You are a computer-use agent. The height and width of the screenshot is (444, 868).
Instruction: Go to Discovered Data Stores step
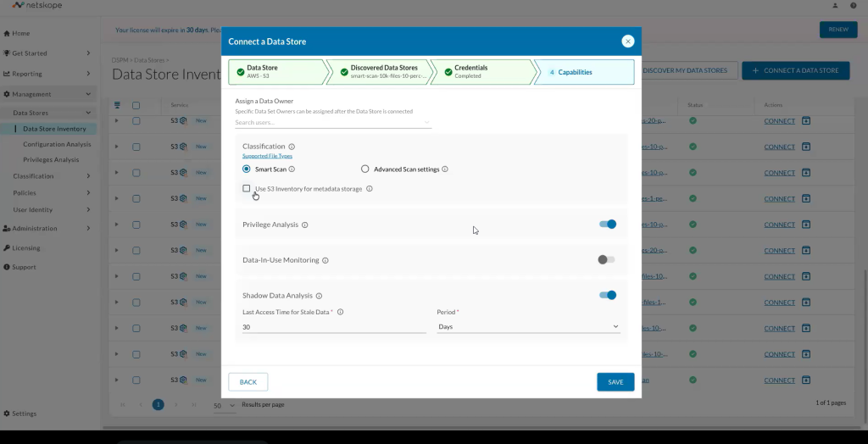(380, 72)
